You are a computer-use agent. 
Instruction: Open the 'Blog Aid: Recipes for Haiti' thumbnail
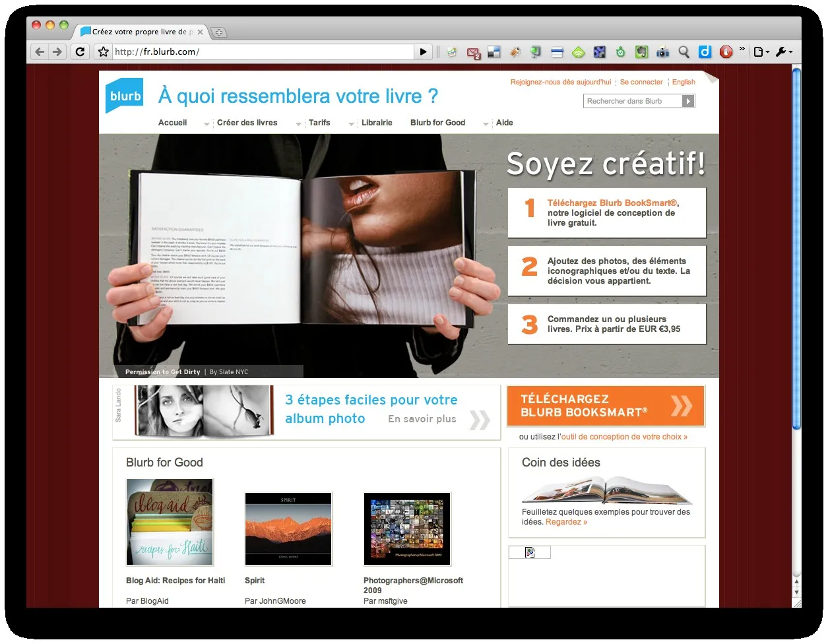point(170,522)
